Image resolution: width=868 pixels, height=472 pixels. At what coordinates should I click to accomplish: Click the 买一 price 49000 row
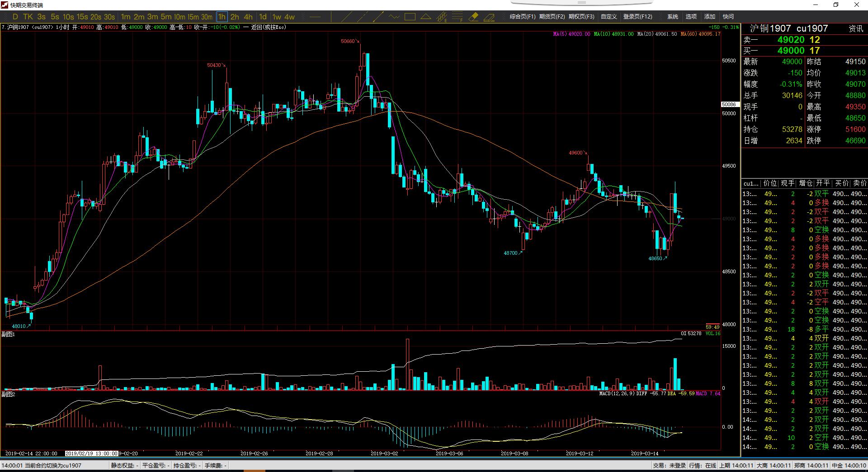(804, 51)
